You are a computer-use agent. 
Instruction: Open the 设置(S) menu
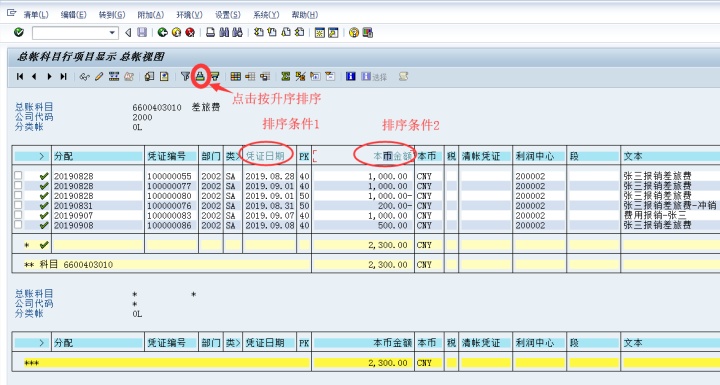point(228,15)
